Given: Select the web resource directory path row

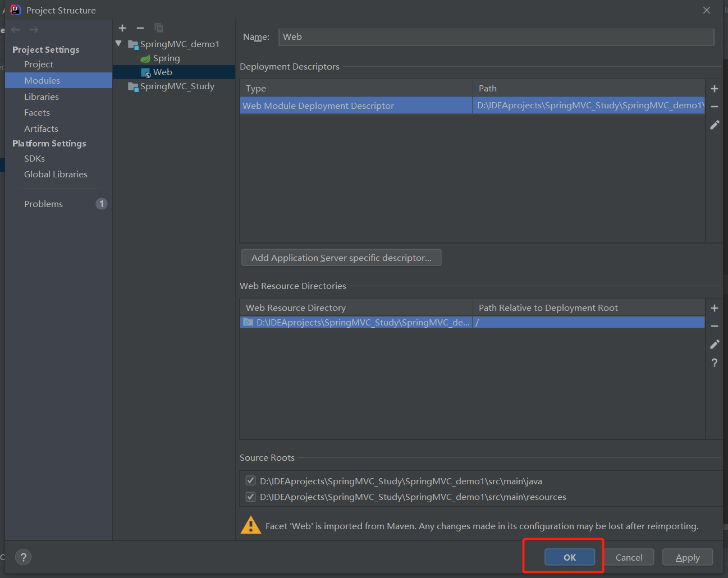Looking at the screenshot, I should click(x=356, y=322).
